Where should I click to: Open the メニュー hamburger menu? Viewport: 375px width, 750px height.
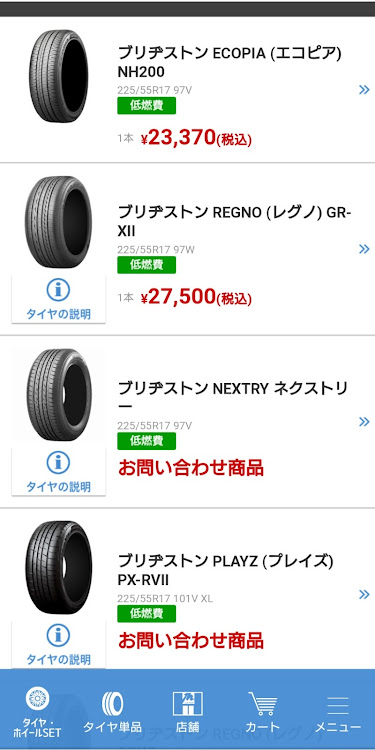point(338,706)
